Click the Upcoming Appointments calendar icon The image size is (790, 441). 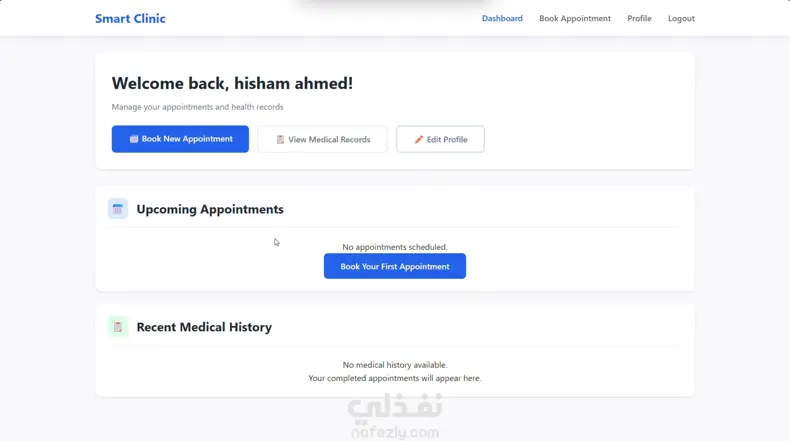[118, 209]
